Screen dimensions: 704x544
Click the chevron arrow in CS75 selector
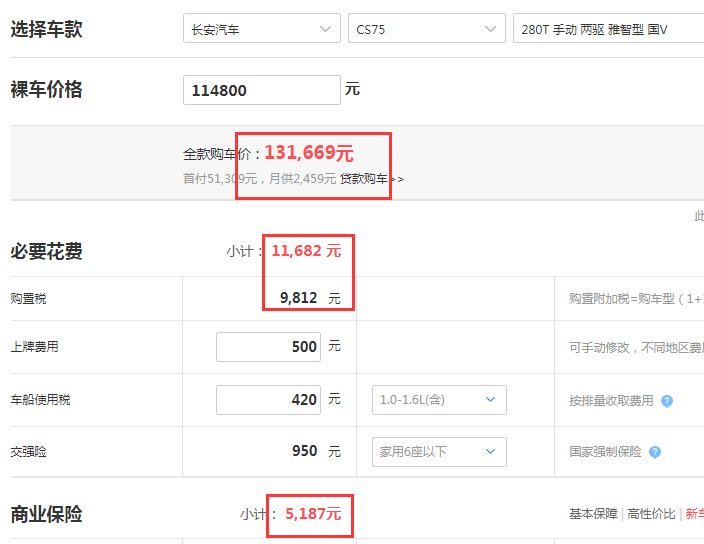click(x=491, y=29)
